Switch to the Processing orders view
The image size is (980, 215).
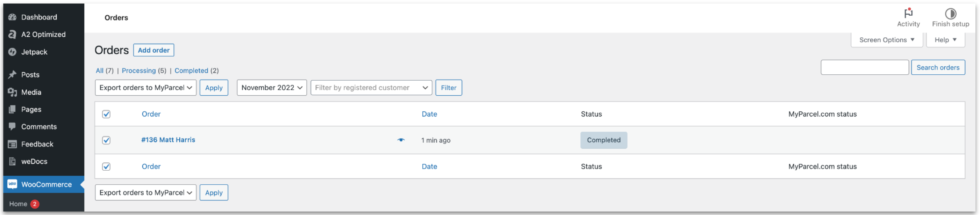(x=138, y=71)
